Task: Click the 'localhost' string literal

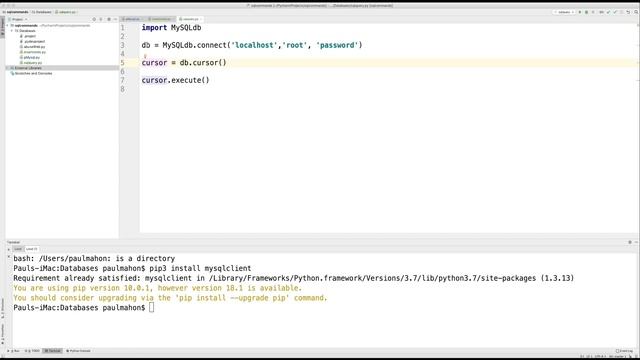Action: click(x=254, y=45)
